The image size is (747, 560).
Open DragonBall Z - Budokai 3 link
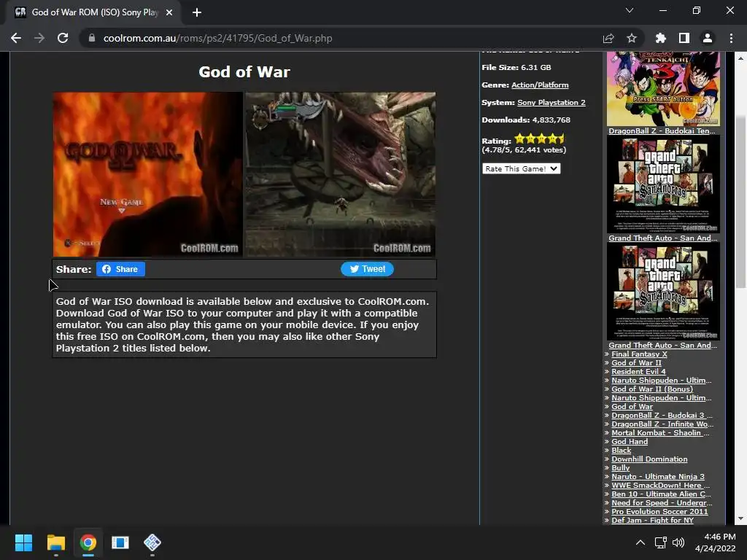click(x=662, y=415)
